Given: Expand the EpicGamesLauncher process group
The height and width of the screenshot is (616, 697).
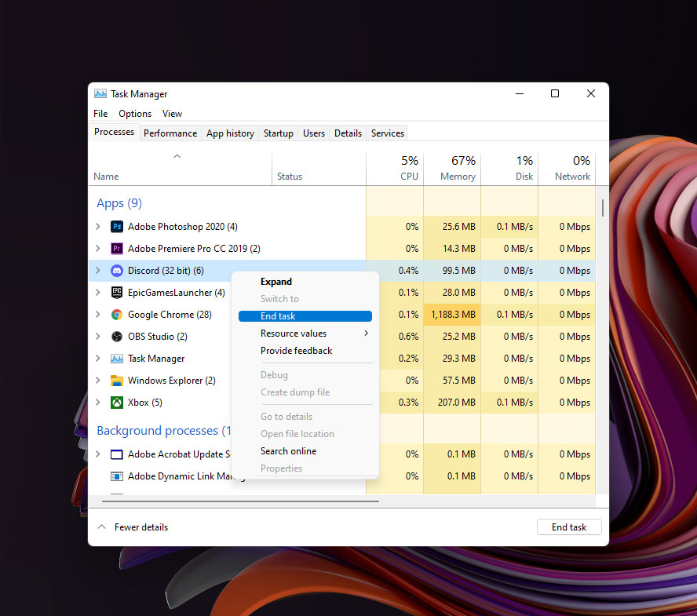Looking at the screenshot, I should [x=98, y=293].
